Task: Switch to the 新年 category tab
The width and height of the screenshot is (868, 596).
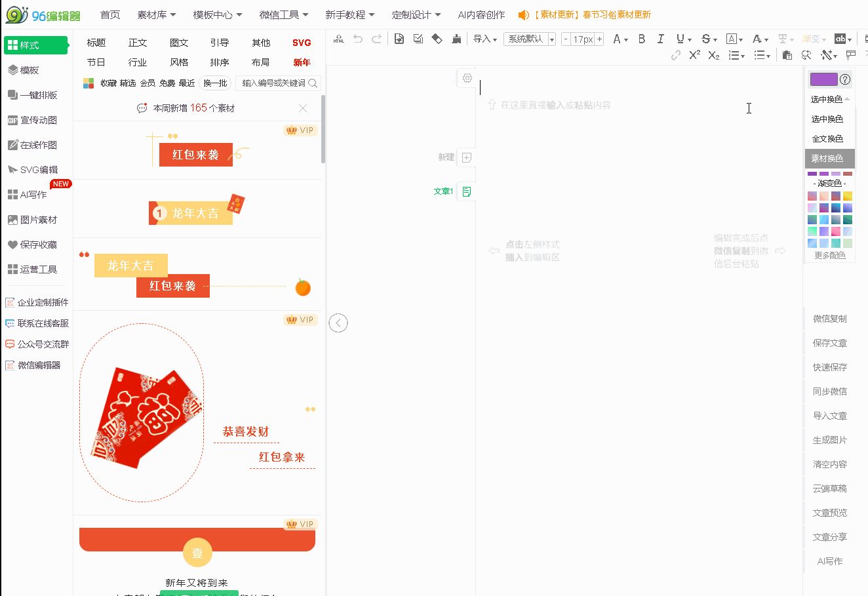Action: point(302,62)
